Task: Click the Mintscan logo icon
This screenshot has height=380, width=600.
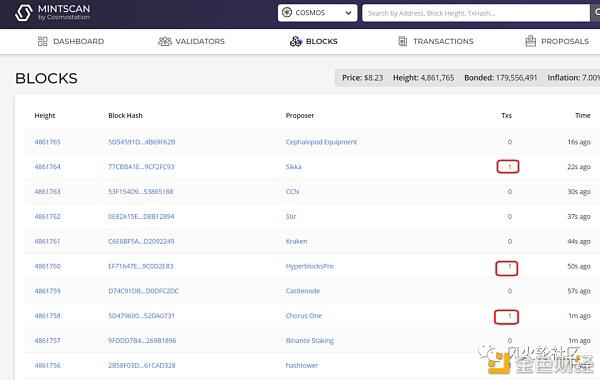Action: [24, 13]
